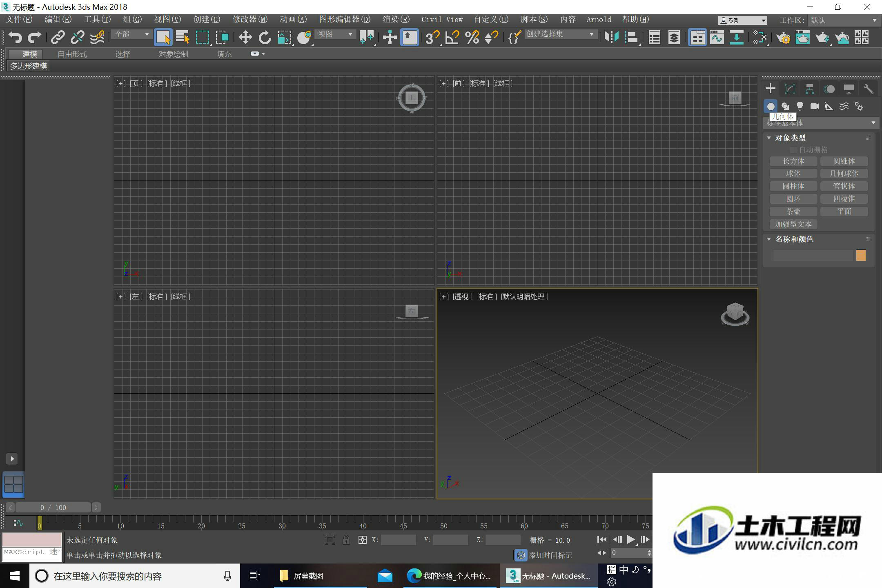Screen dimensions: 882x588
Task: Switch to the 自由形式 ribbon tab
Action: (x=72, y=54)
